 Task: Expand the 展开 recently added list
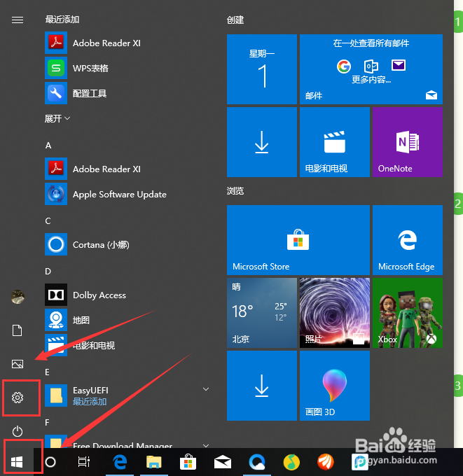pos(57,118)
